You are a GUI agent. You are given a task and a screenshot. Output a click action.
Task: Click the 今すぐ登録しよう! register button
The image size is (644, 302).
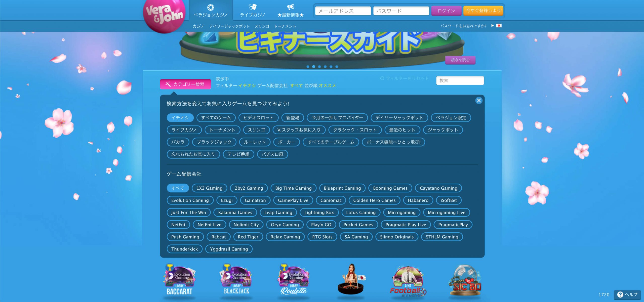[483, 11]
